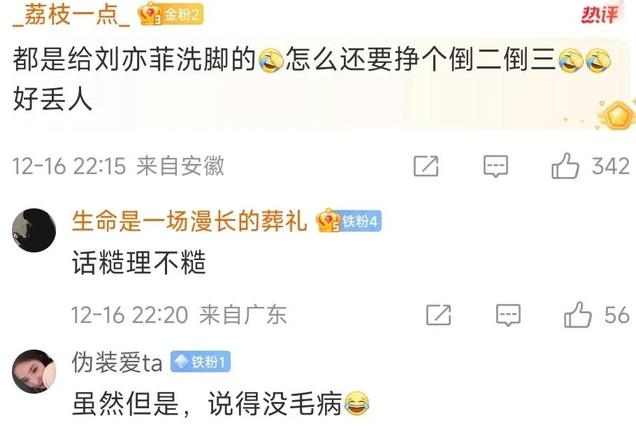
Task: Tap the 热评 hot comment label
Action: pos(600,15)
